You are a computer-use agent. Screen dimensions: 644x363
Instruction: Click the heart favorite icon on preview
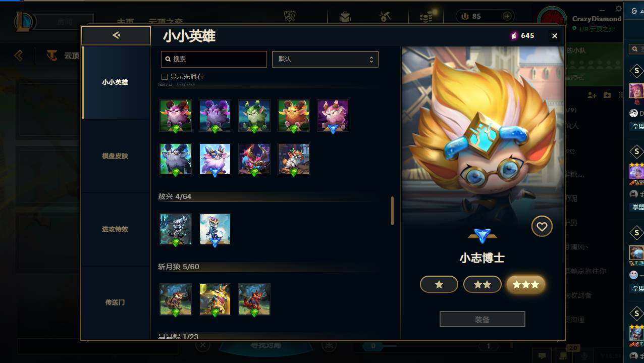(x=542, y=227)
